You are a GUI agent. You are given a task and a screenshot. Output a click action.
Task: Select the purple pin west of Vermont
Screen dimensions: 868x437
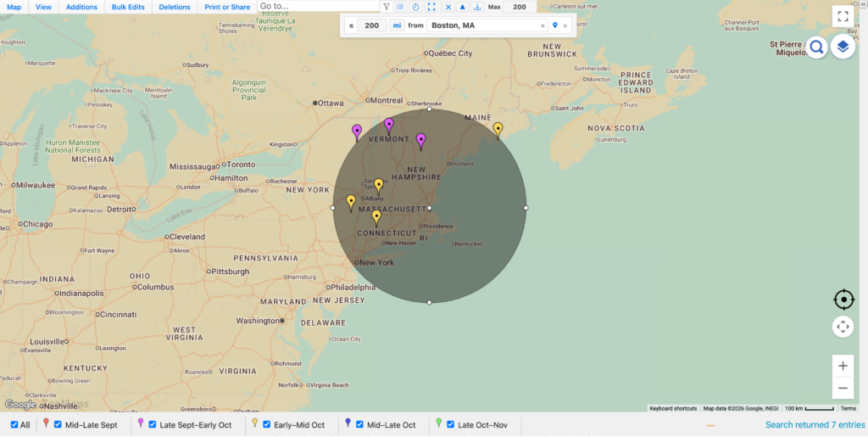357,132
